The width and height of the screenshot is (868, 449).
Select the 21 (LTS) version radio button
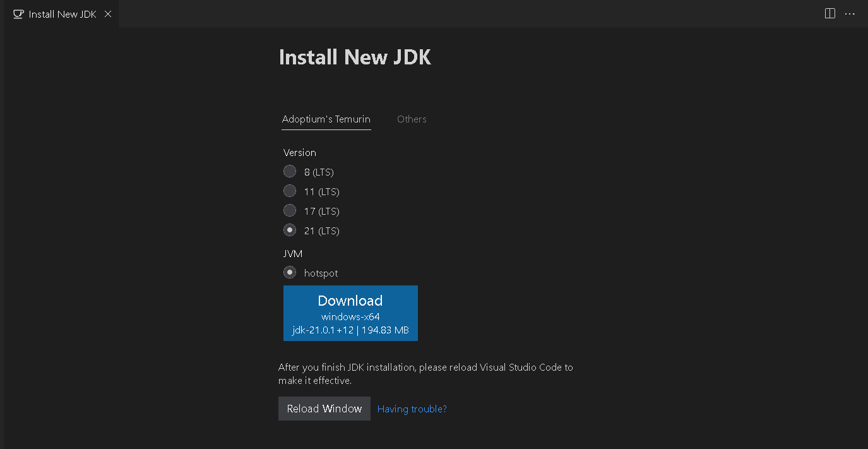pyautogui.click(x=290, y=230)
